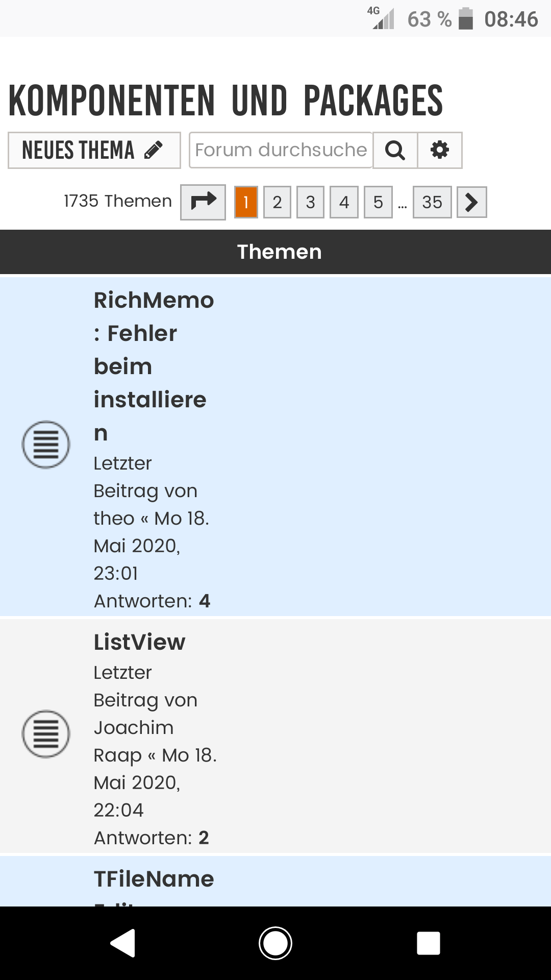Open the ListView topic
The height and width of the screenshot is (980, 551).
click(139, 642)
